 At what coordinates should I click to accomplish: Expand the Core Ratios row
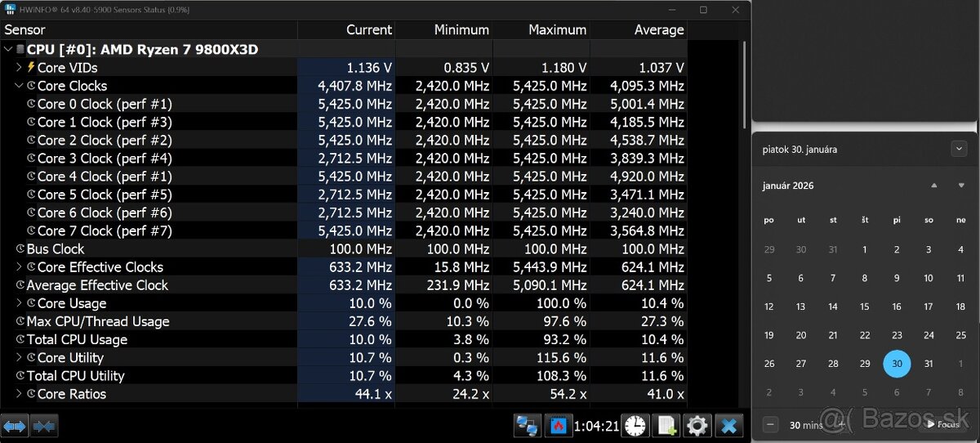[19, 394]
